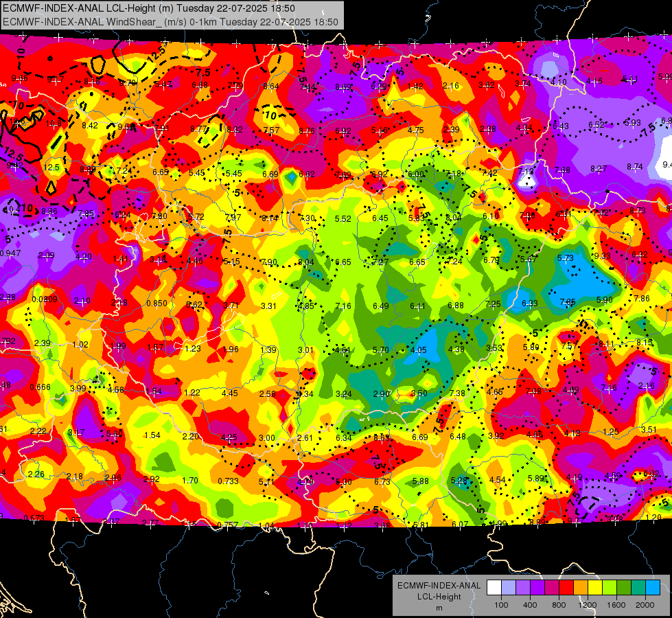The image size is (672, 618).
Task: Click the wind shear value 5.73
Action: [566, 258]
